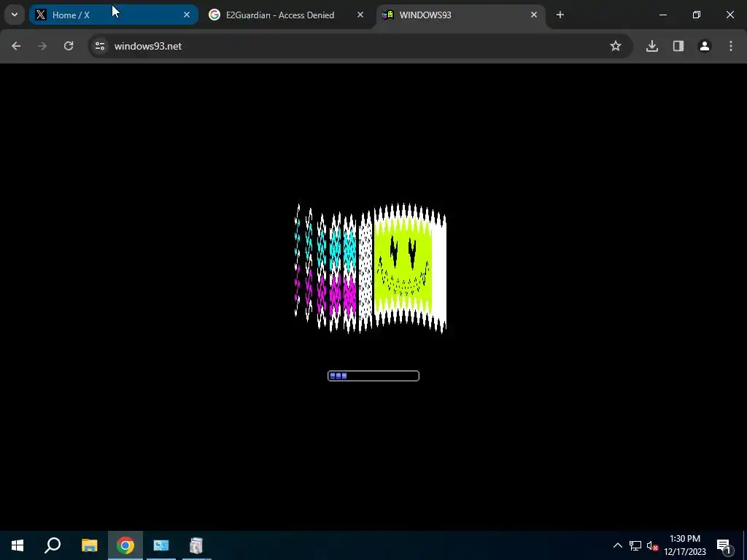
Task: Open the Chrome profile menu
Action: [705, 46]
